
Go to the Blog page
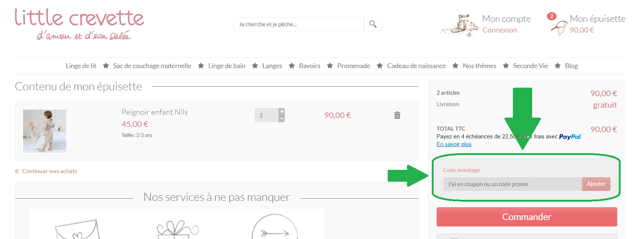(x=571, y=66)
